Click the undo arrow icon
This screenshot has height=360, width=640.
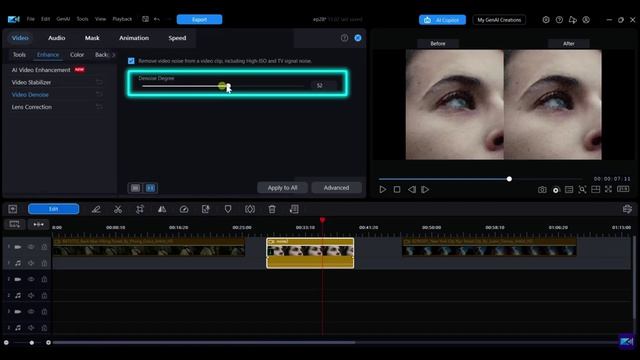(157, 19)
